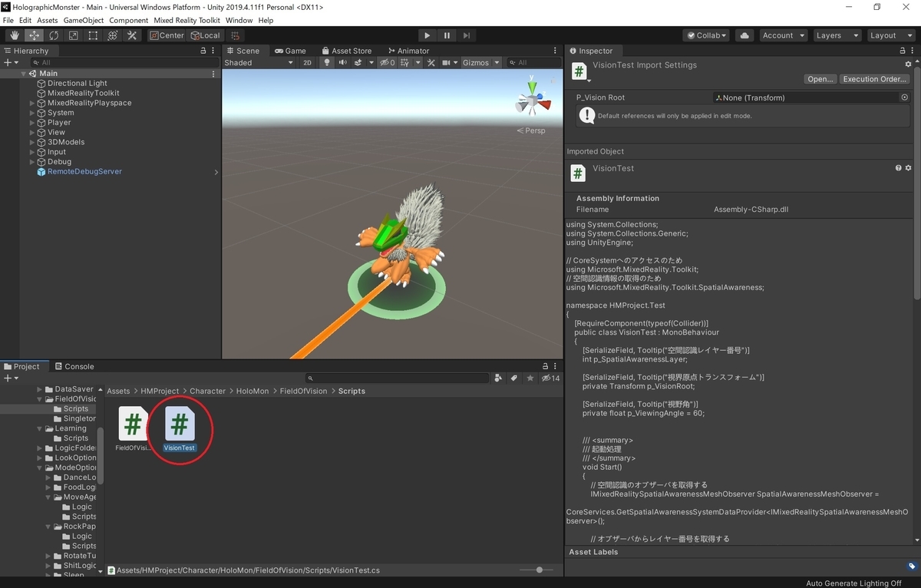Toggle scene audio
This screenshot has height=588, width=921.
(343, 63)
